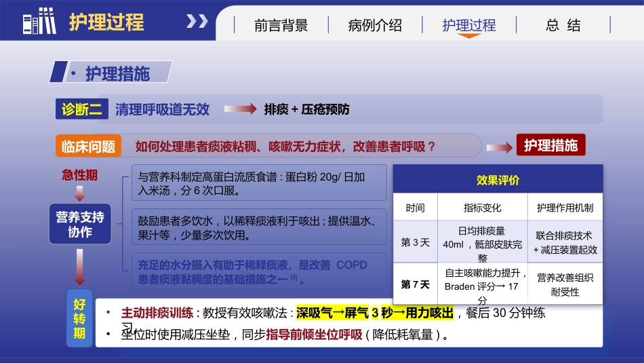
Task: Click highlighted text 深吸气→屏气 3 秒→用力咳出
Action: click(x=375, y=313)
